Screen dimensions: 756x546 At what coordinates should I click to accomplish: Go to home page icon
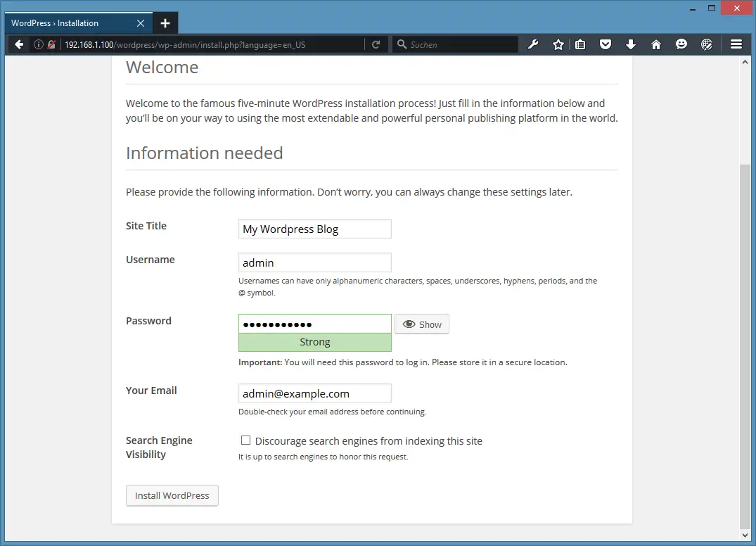[x=655, y=45]
